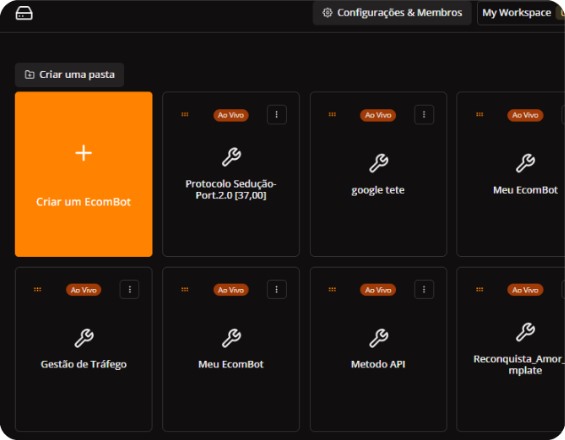Click wrench icon on Protocolo Sedução card
This screenshot has height=440, width=565.
[231, 157]
